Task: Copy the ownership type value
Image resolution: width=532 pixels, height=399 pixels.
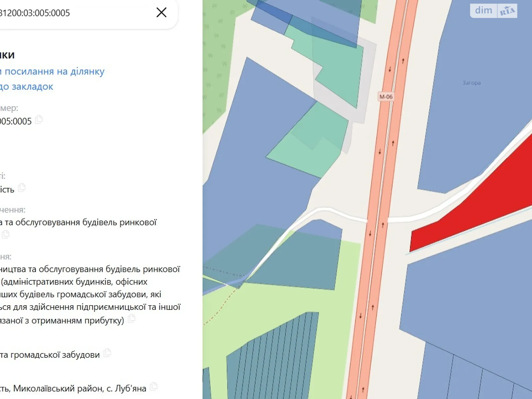Action: click(x=22, y=188)
